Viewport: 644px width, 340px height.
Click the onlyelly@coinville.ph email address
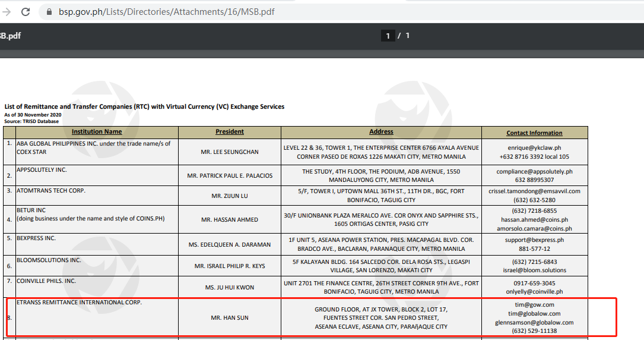pos(534,292)
